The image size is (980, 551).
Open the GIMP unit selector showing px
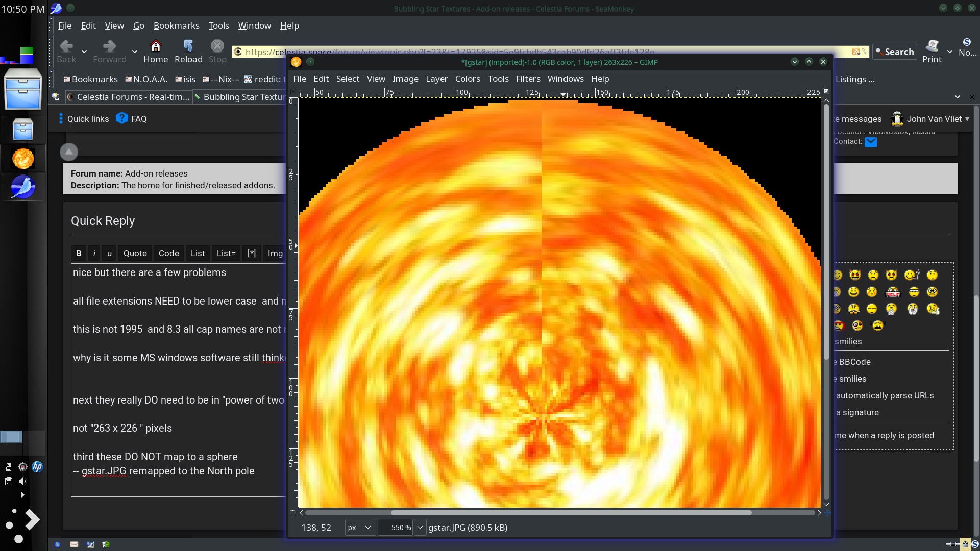[360, 528]
